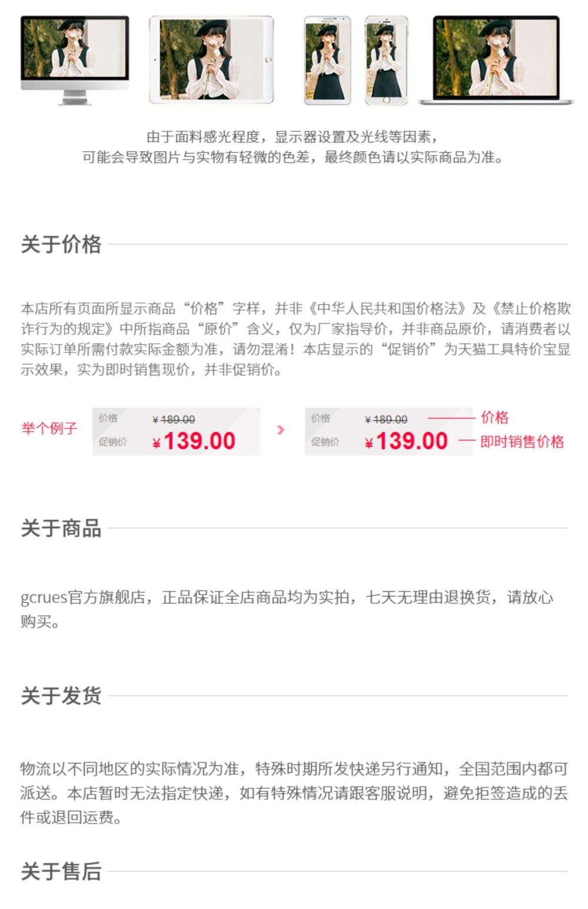
Task: Click the red 即时销售价格 annotation
Action: pos(522,442)
